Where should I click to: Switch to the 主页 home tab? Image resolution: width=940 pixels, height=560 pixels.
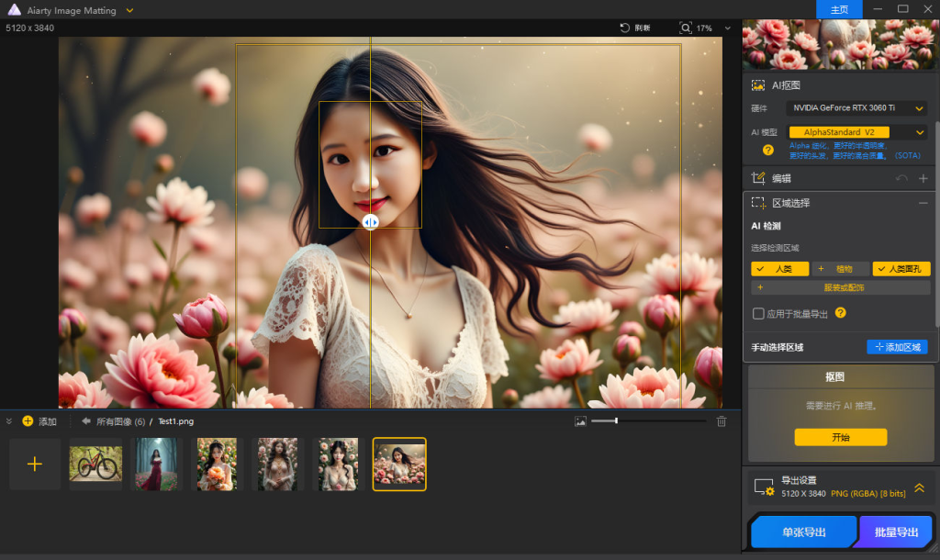pos(839,9)
